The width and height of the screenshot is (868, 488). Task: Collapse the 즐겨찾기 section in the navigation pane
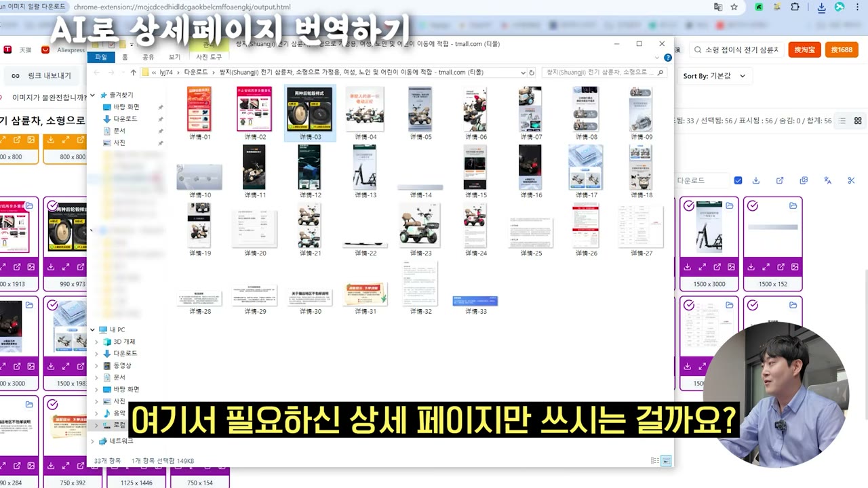(93, 96)
